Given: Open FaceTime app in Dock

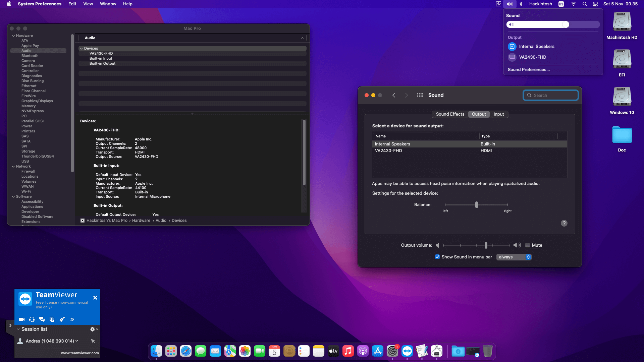Looking at the screenshot, I should click(x=260, y=351).
